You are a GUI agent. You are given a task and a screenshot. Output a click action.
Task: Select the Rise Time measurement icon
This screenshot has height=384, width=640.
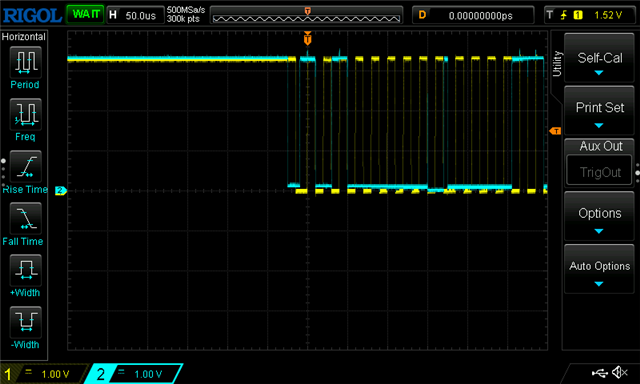click(x=25, y=166)
